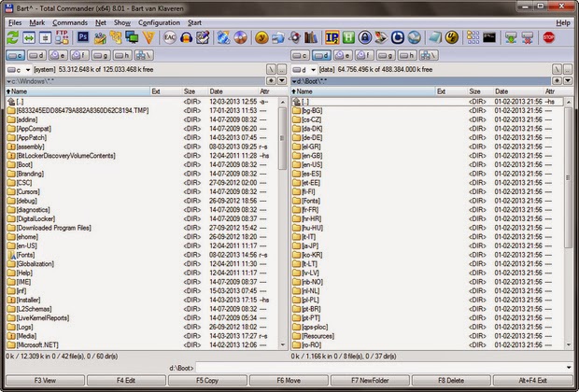Viewport: 579px width, 392px height.
Task: Select drive g in left drive bar
Action: pos(101,55)
